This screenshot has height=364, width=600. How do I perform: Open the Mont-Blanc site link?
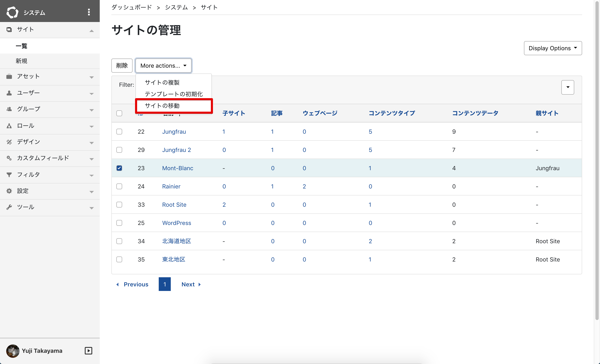coord(177,168)
